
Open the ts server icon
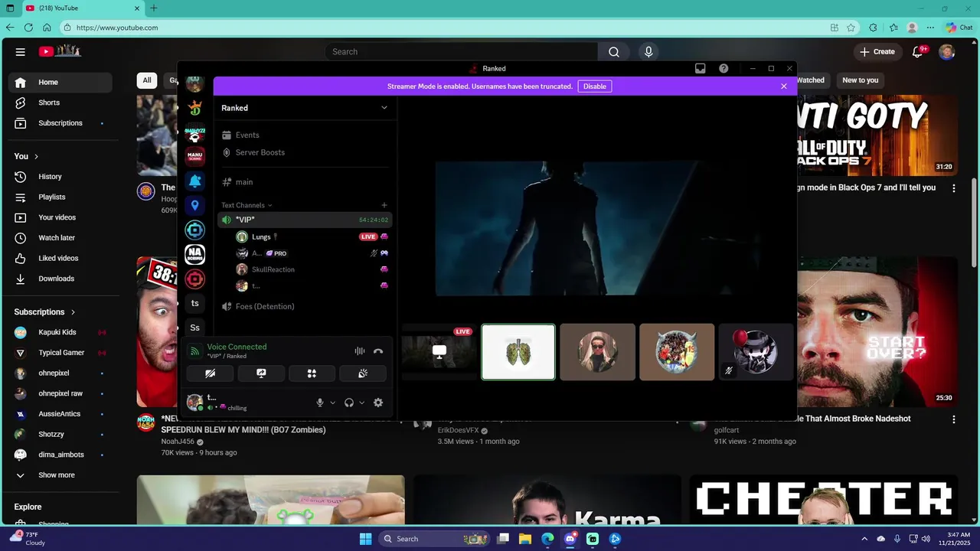(x=195, y=303)
